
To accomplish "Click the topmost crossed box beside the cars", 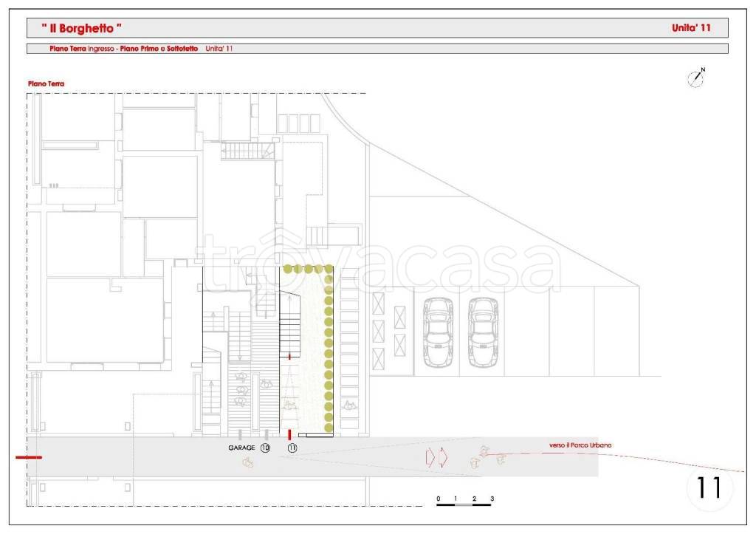I will 379,303.
